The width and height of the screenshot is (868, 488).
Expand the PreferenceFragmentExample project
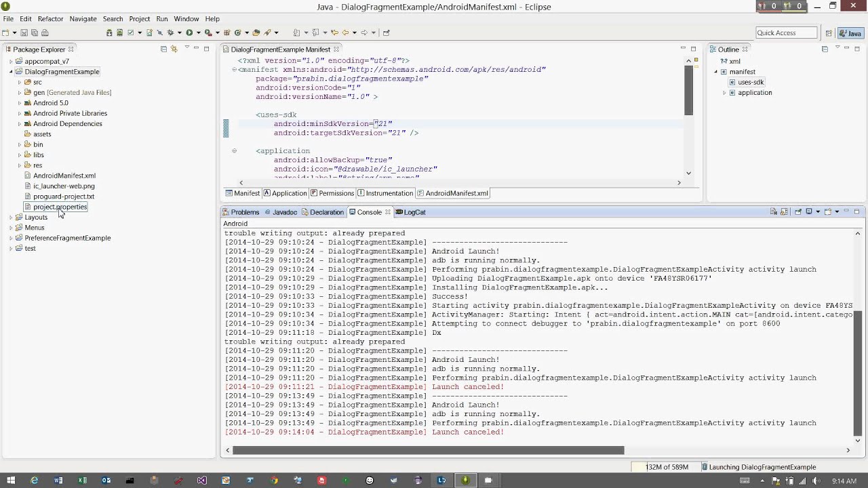(11, 238)
